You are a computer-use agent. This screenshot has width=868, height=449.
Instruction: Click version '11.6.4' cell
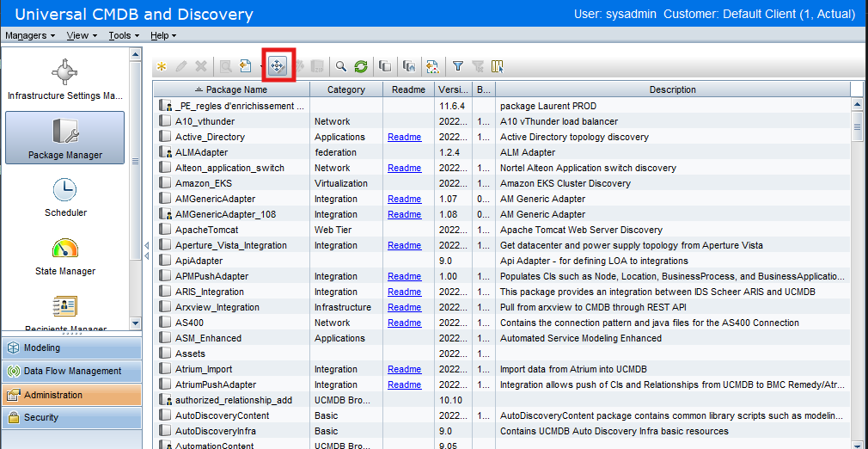(452, 105)
